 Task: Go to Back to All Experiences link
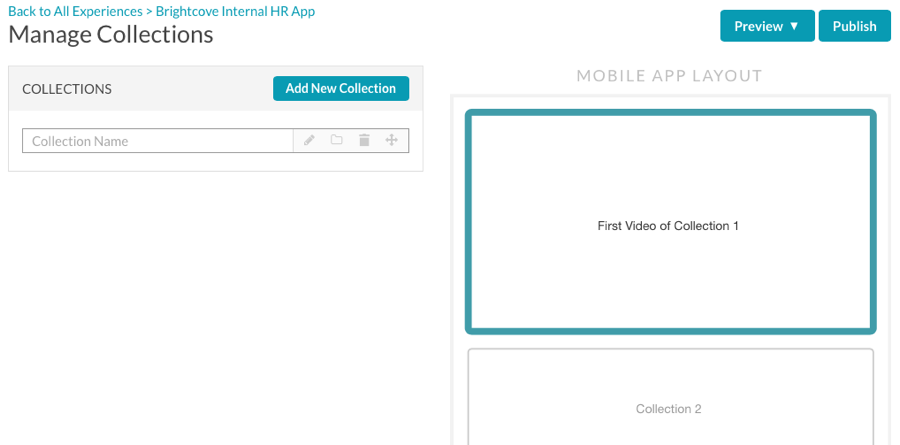pos(75,11)
